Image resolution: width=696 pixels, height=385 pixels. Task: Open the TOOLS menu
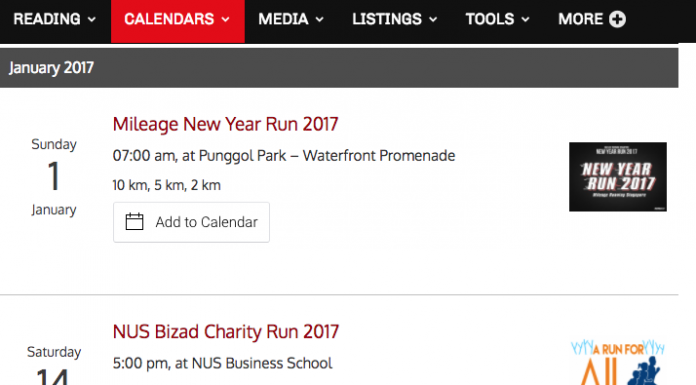pos(498,21)
